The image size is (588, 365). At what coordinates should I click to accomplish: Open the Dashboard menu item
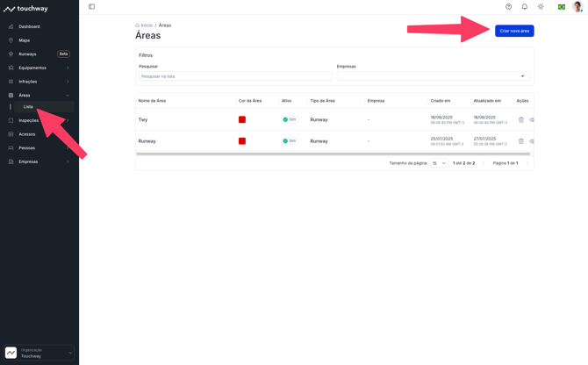[29, 26]
